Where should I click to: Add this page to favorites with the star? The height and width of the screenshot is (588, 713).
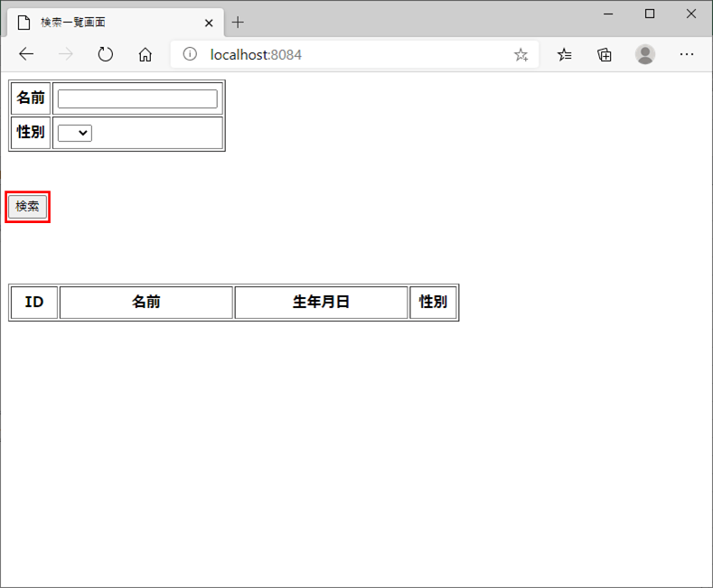521,54
